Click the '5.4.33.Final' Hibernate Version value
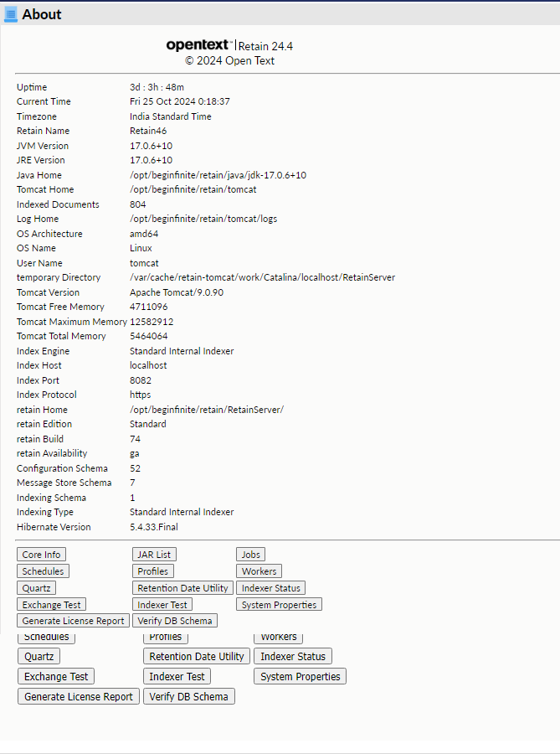Viewport: 560px width, 754px height. pos(154,527)
